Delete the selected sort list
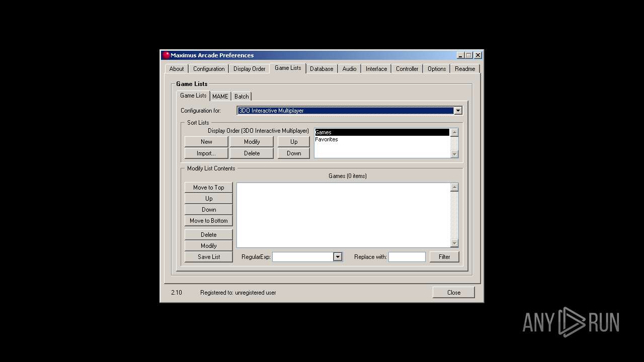 [252, 153]
